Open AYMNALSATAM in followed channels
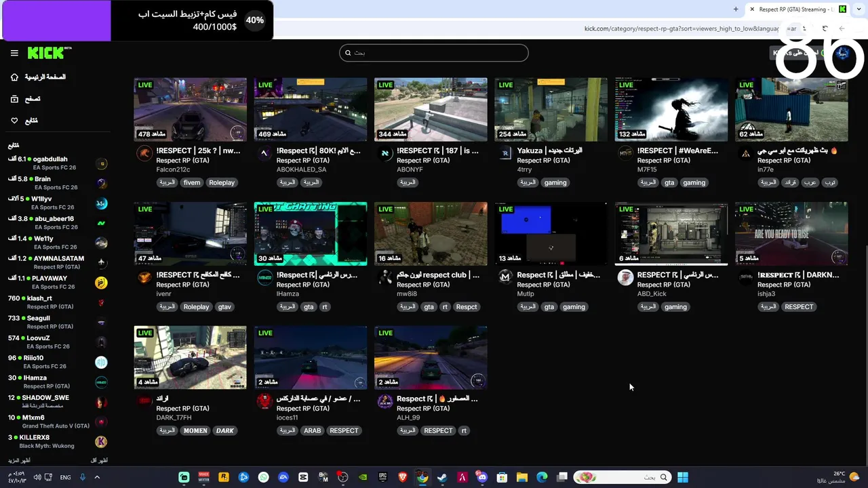868x488 pixels. tap(58, 262)
